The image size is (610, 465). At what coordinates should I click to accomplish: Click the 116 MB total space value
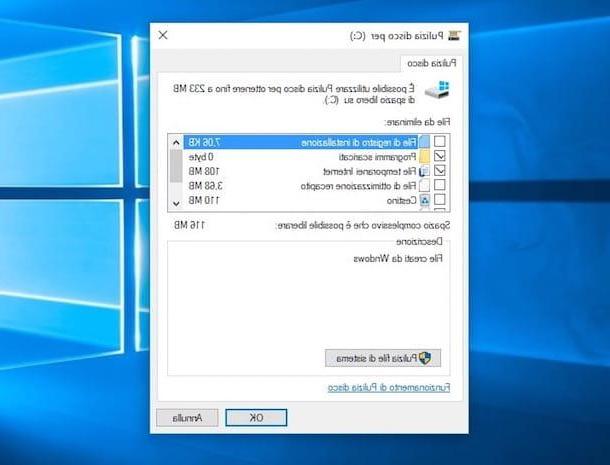coord(189,225)
